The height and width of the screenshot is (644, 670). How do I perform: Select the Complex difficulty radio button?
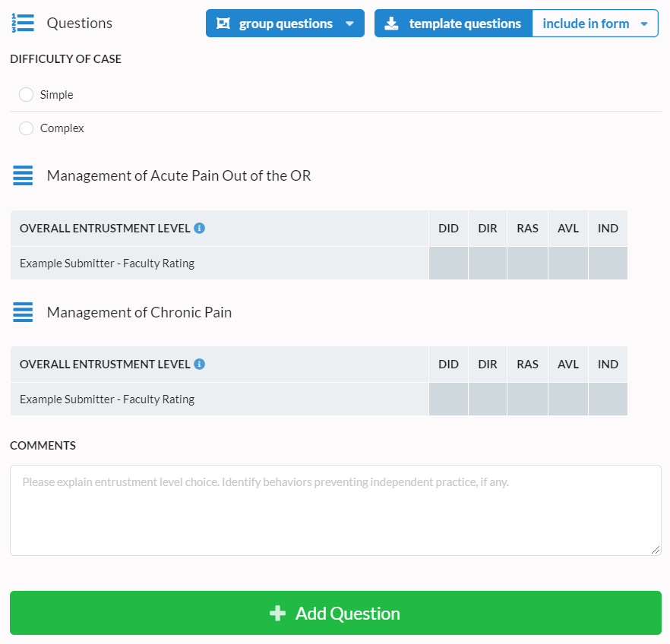tap(26, 128)
